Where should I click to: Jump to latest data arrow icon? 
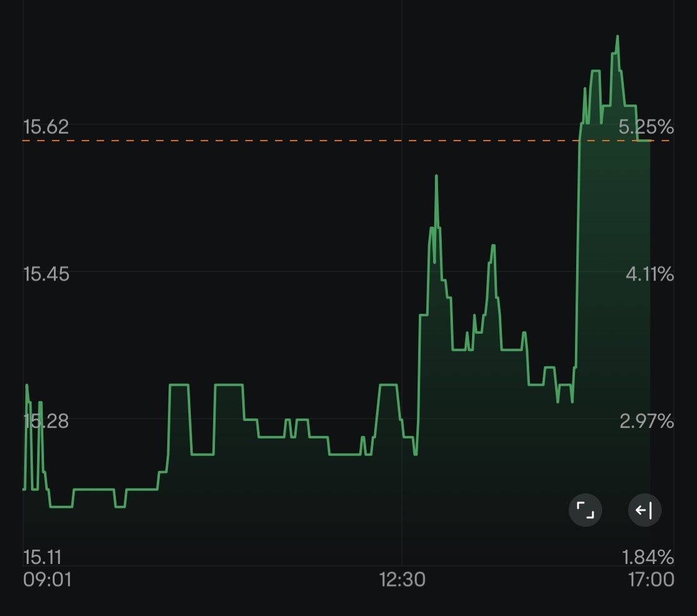[644, 510]
